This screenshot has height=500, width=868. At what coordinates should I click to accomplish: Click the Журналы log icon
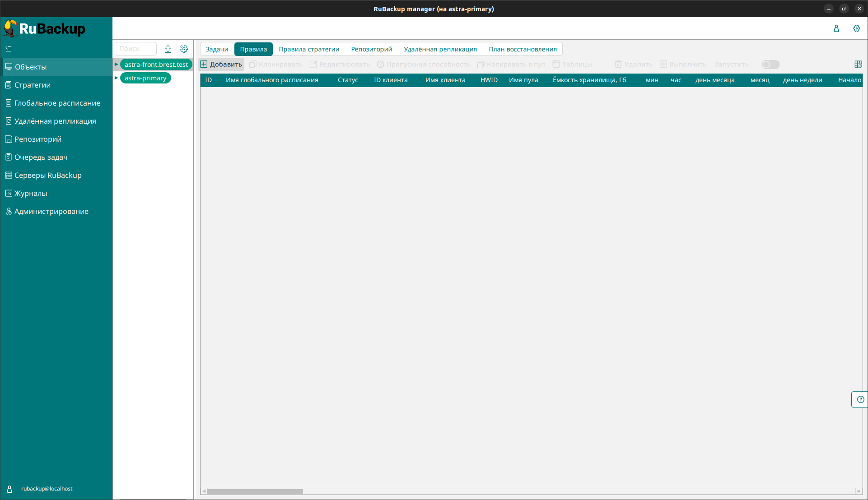(9, 193)
